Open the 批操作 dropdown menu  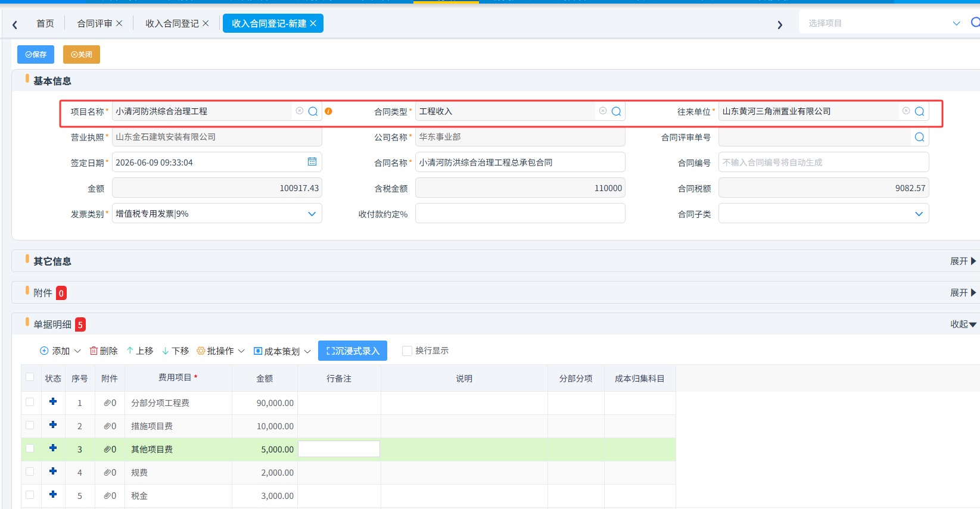pos(220,351)
